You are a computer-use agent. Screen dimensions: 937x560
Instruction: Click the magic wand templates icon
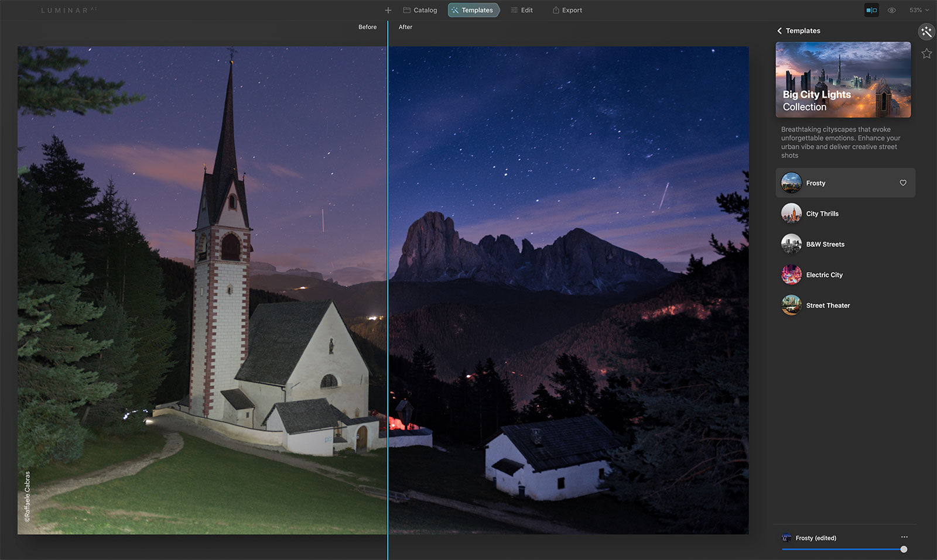click(x=926, y=32)
